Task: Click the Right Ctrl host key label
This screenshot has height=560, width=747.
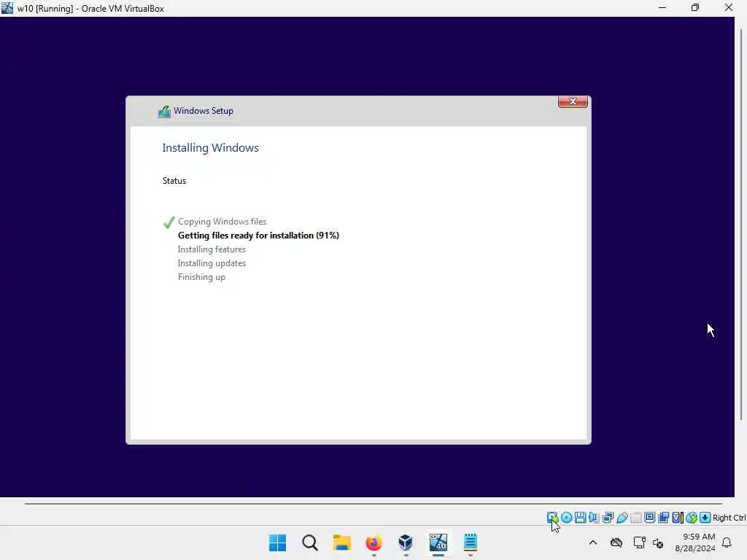Action: [x=729, y=518]
